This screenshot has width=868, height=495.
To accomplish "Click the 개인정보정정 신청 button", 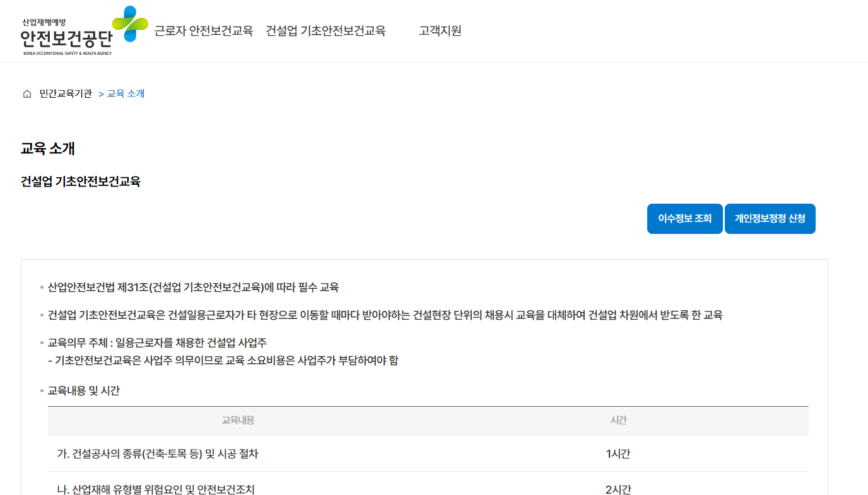I will (x=770, y=219).
